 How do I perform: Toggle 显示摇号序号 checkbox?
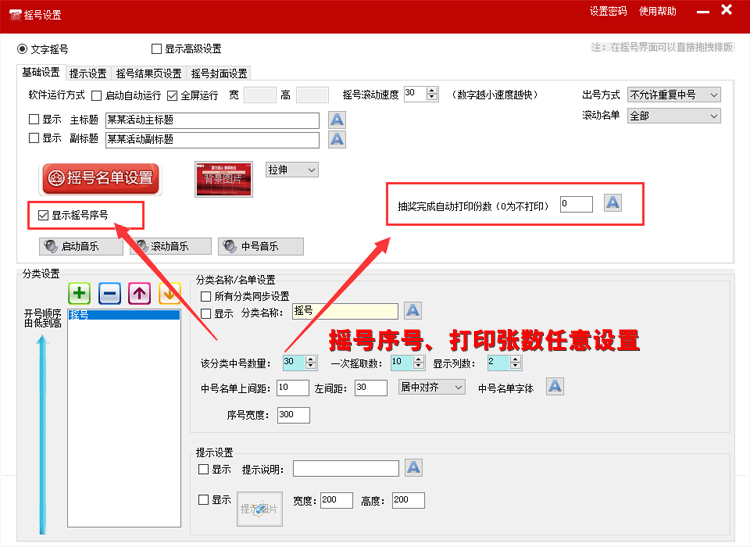coord(44,214)
